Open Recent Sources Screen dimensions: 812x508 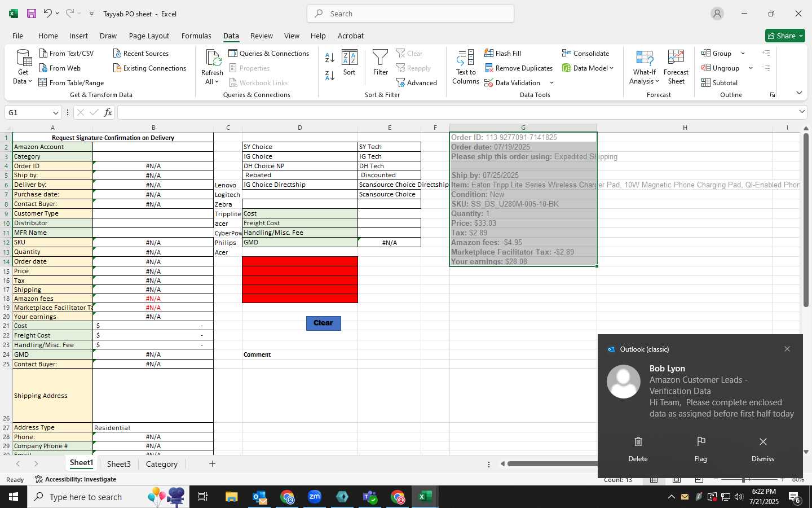pyautogui.click(x=141, y=53)
